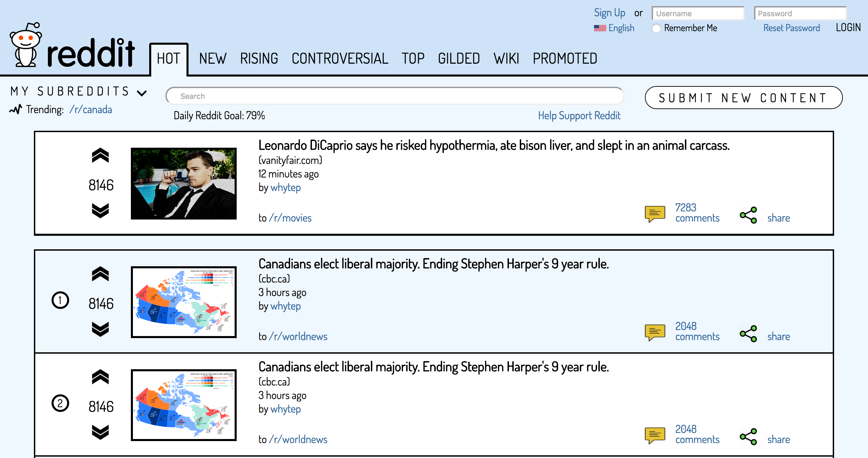Open author whytep on post numbered 2
The height and width of the screenshot is (458, 868).
[285, 409]
